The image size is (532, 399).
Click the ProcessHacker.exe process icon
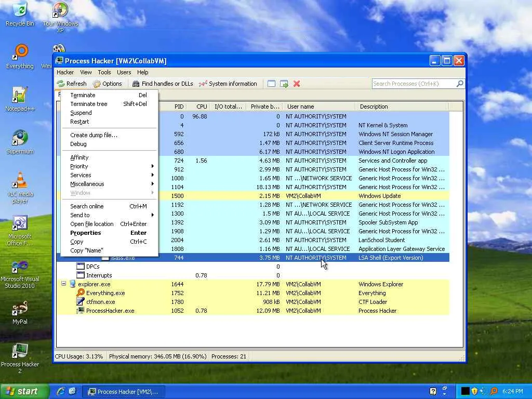coord(81,311)
